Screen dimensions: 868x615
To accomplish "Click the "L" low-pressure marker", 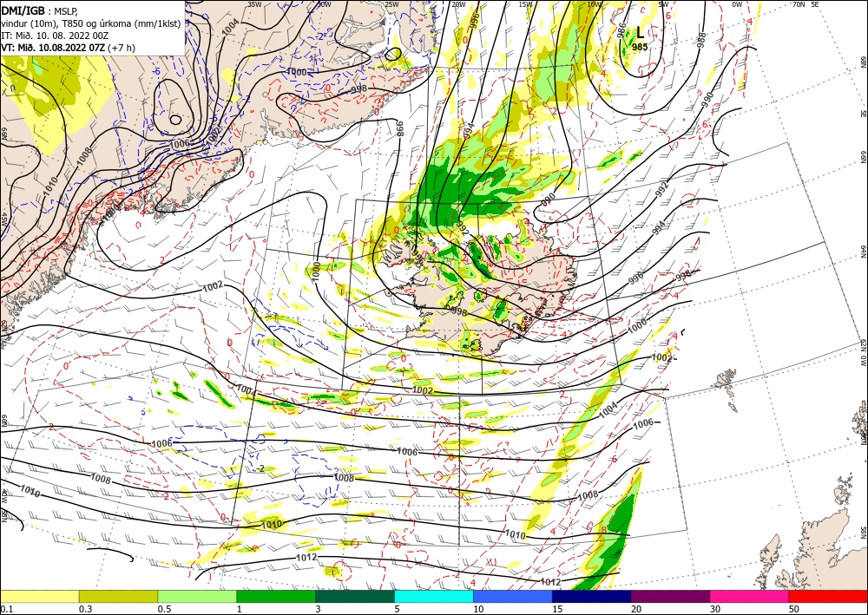I will coord(640,32).
